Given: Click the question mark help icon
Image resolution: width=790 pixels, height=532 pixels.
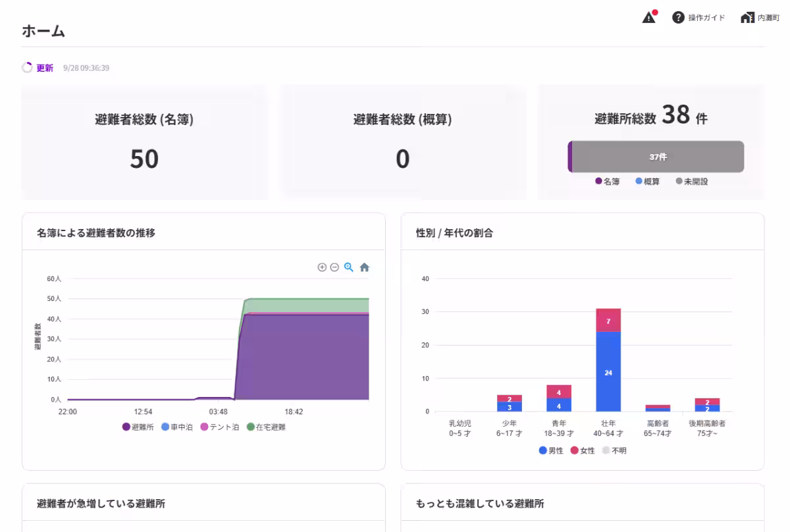Looking at the screenshot, I should (x=678, y=17).
